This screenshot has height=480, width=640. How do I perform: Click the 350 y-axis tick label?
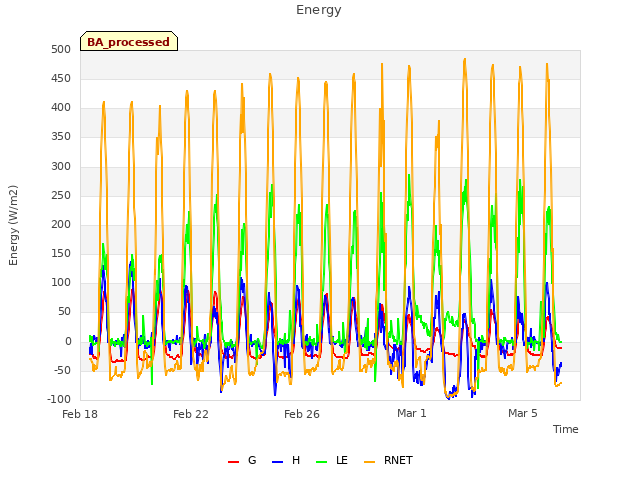click(x=61, y=137)
